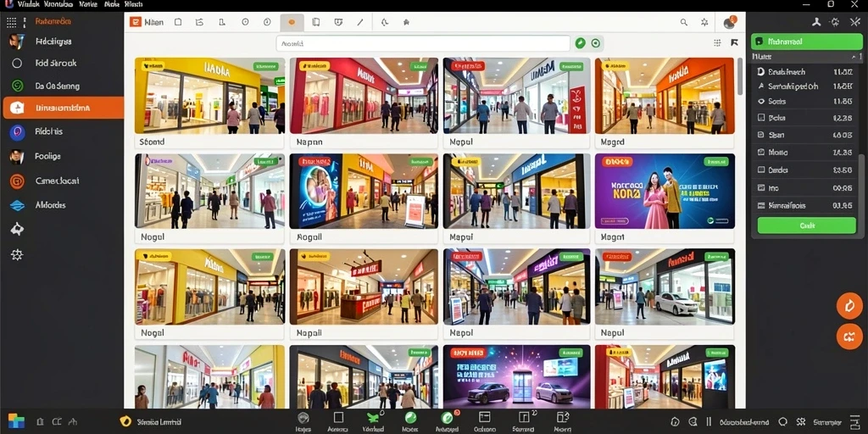Click the upper orange floating circle button

pyautogui.click(x=849, y=306)
